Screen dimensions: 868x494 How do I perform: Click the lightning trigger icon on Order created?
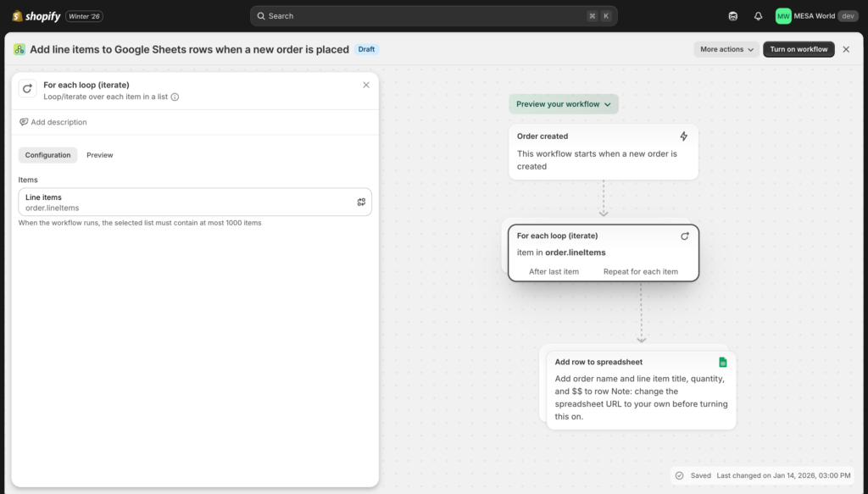[684, 136]
